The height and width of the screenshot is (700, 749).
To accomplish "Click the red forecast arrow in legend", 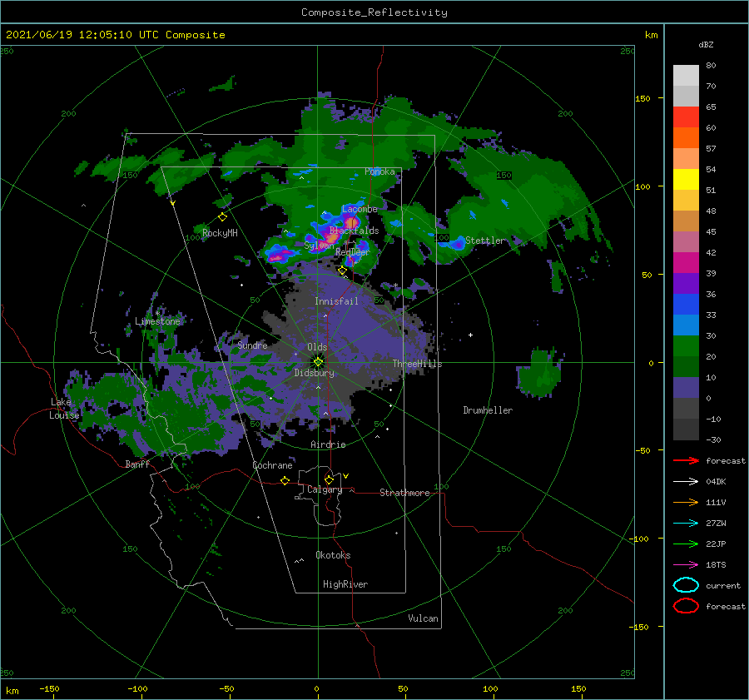I will [686, 460].
